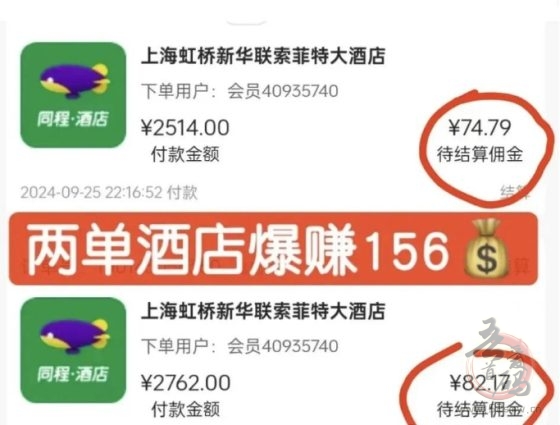The height and width of the screenshot is (425, 560).
Task: Click the money bag emoji on banner
Action: point(486,249)
